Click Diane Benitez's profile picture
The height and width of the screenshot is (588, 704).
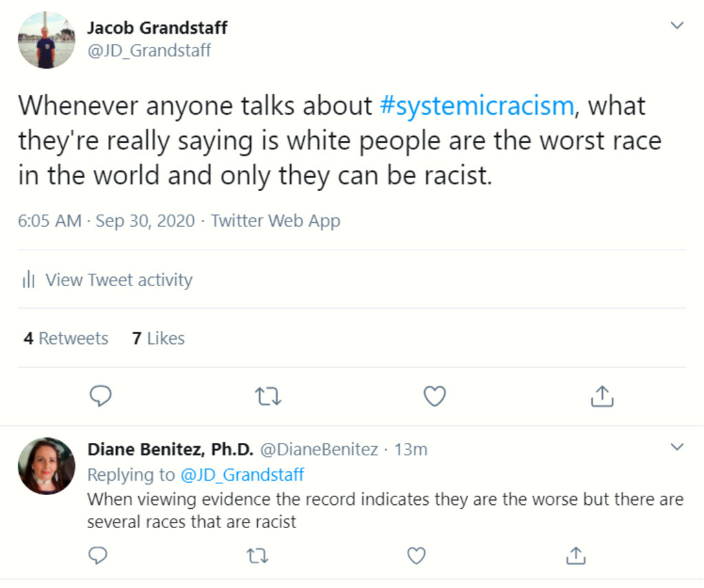pos(46,466)
